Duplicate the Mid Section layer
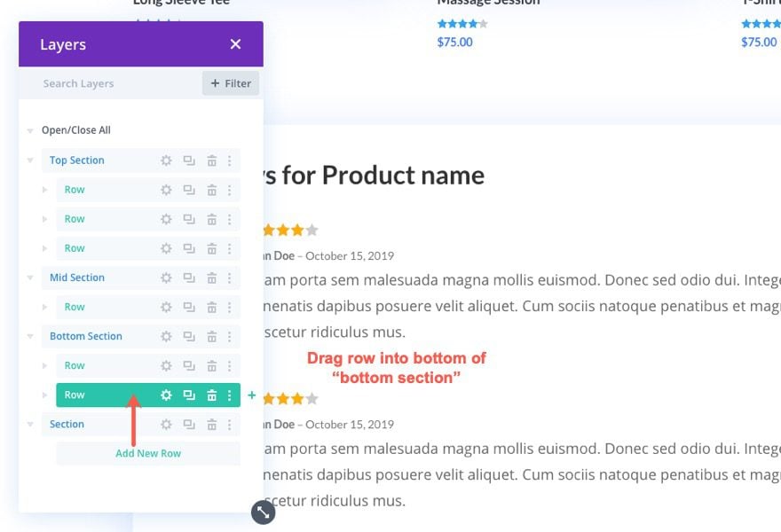 click(189, 278)
